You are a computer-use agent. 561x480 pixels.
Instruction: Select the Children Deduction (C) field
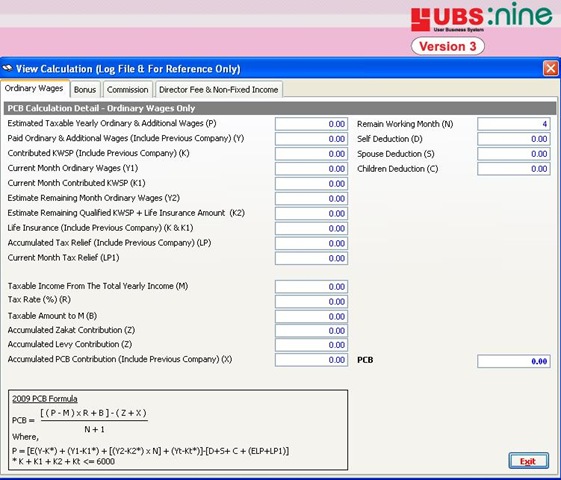(x=514, y=169)
